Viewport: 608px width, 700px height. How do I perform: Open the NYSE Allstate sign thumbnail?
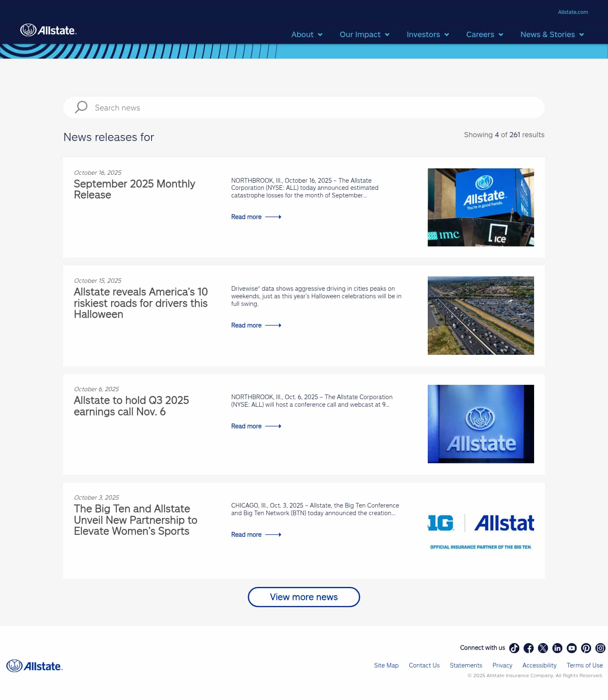coord(481,207)
